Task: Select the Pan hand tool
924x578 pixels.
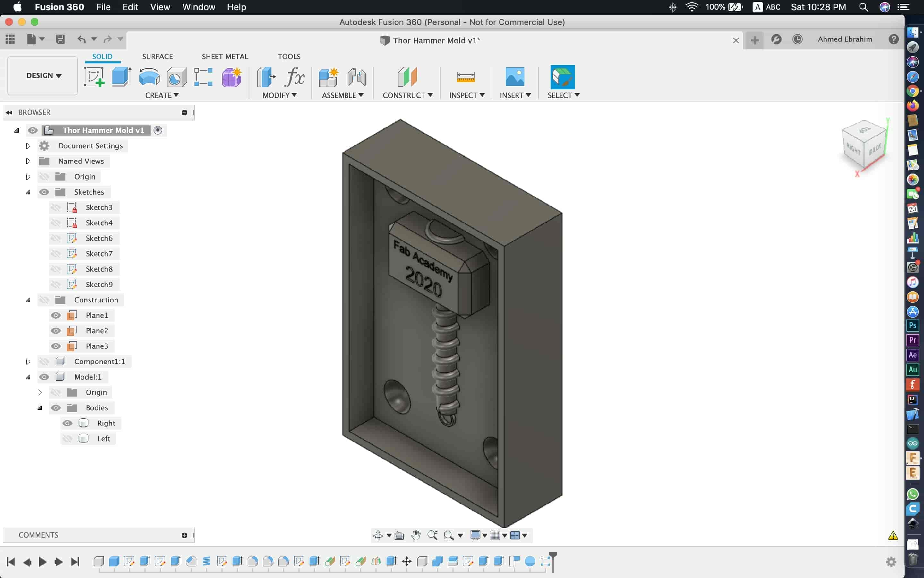Action: pyautogui.click(x=415, y=535)
